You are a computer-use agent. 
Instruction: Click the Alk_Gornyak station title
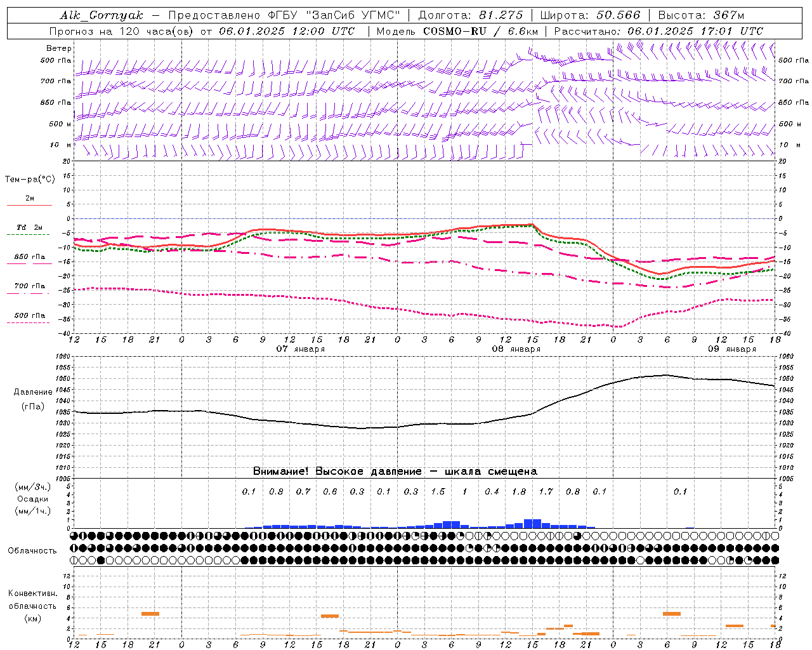click(x=102, y=15)
